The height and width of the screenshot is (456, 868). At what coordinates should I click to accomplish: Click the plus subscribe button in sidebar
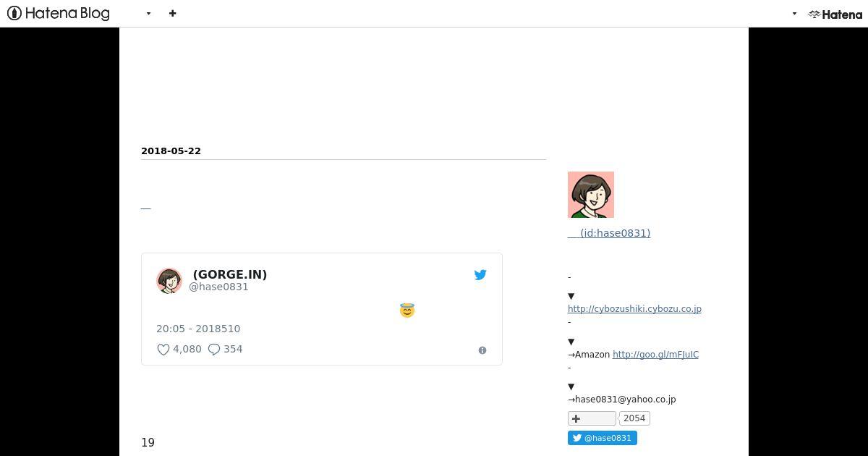[592, 418]
